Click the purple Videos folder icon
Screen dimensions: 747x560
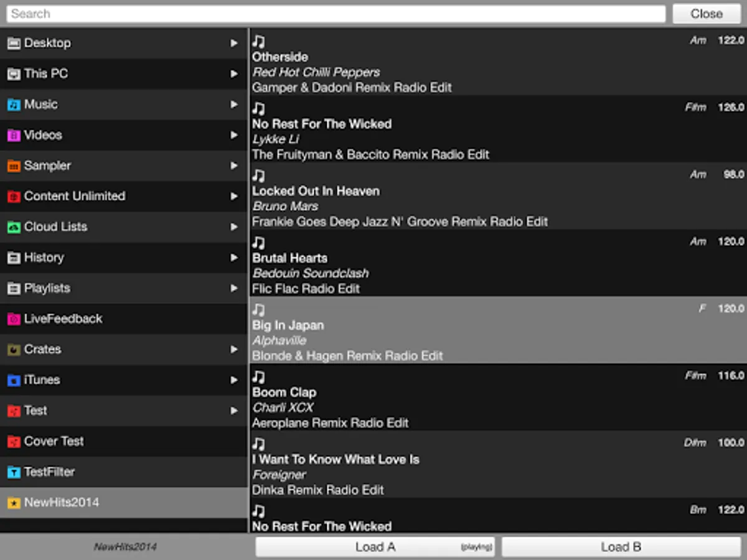pos(14,135)
